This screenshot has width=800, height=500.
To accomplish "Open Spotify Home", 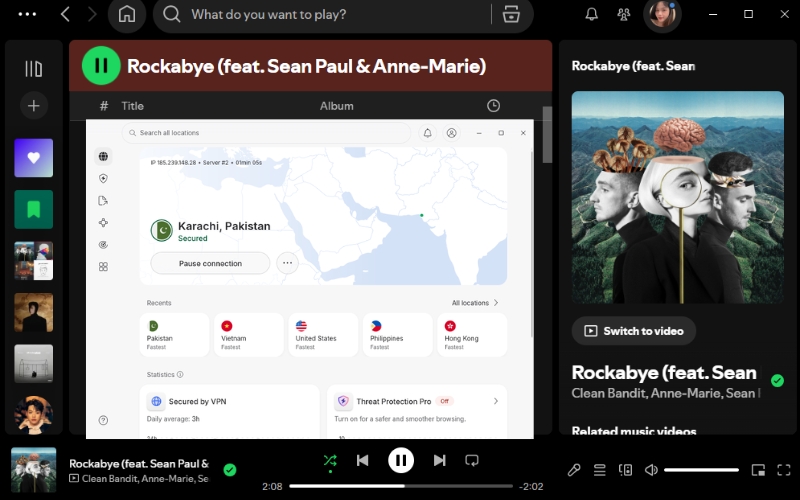I will 127,14.
